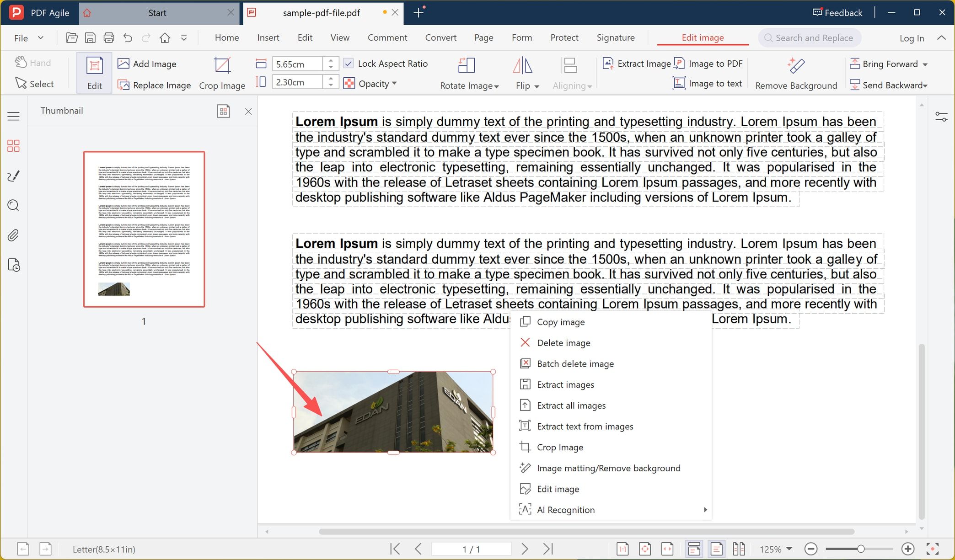
Task: Click the Print icon
Action: coord(109,38)
